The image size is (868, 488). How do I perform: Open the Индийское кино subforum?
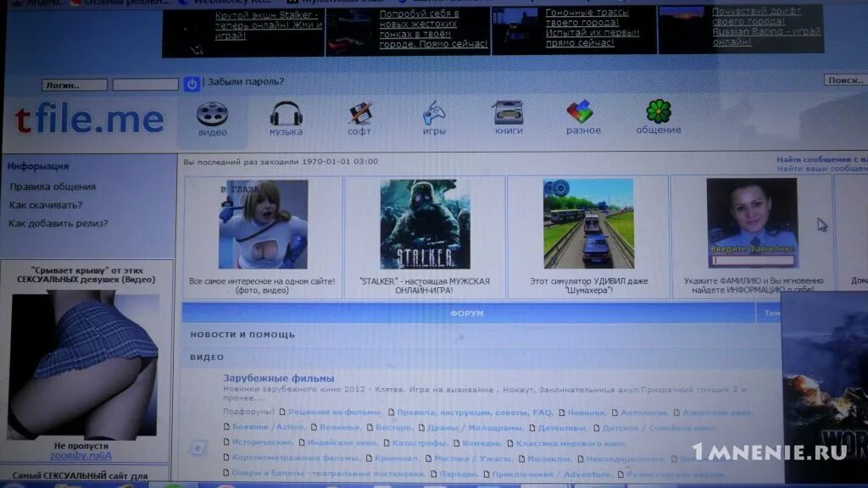tap(342, 442)
